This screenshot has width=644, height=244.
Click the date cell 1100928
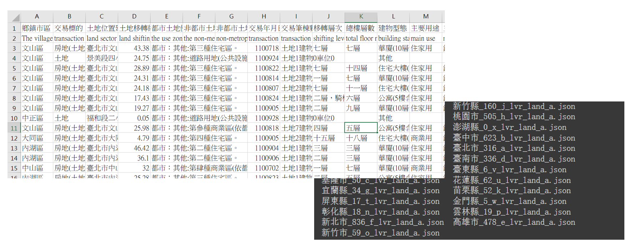[x=264, y=118]
